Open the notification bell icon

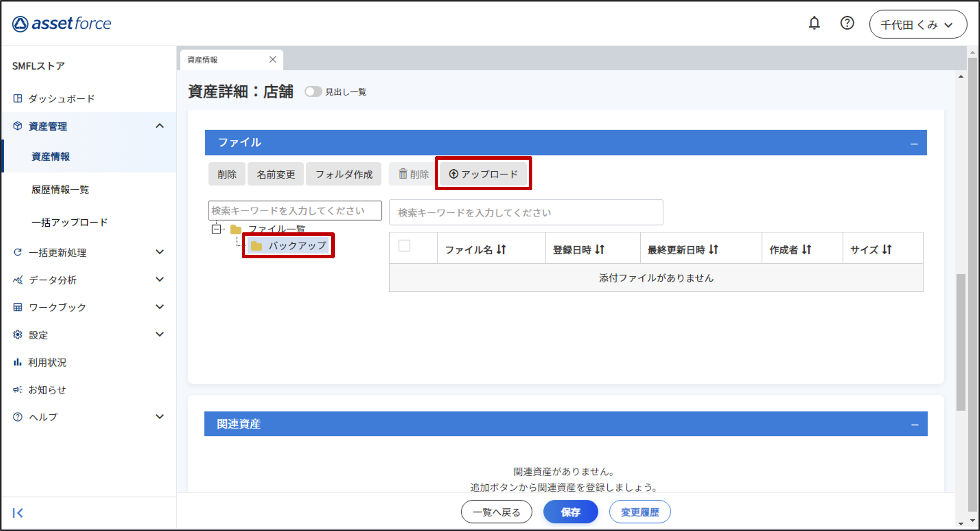[x=814, y=24]
